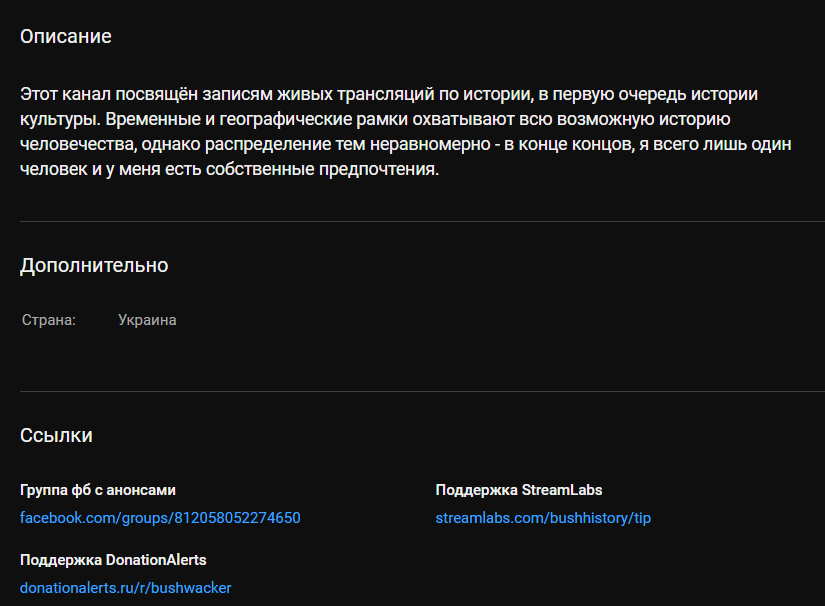Click the divider line below the description text

tap(422, 221)
